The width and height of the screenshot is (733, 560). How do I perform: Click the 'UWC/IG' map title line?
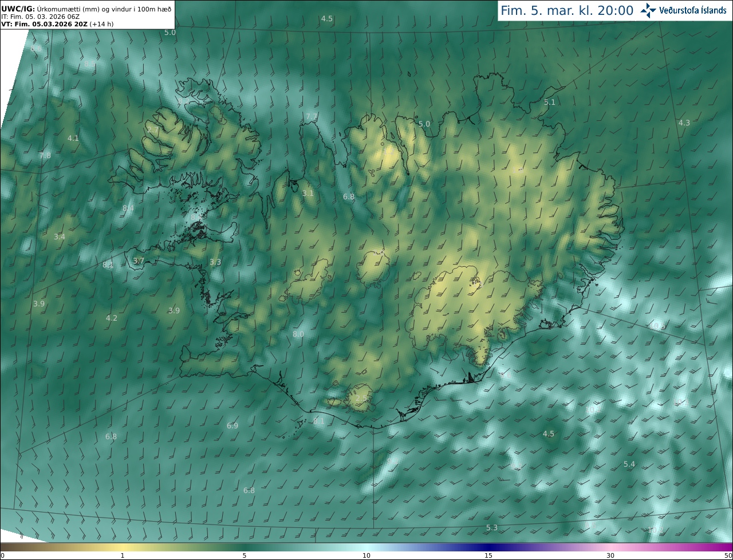coord(86,9)
